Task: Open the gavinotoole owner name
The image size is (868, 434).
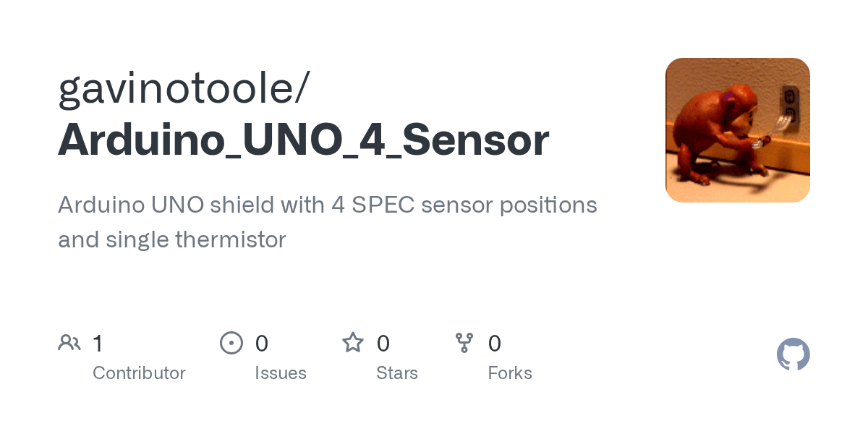Action: [184, 88]
